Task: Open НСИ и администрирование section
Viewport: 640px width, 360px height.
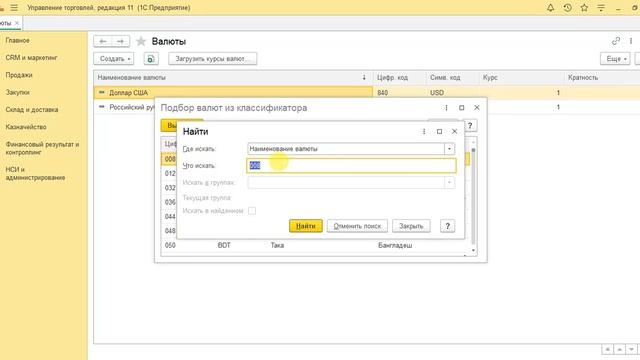Action: pyautogui.click(x=35, y=173)
